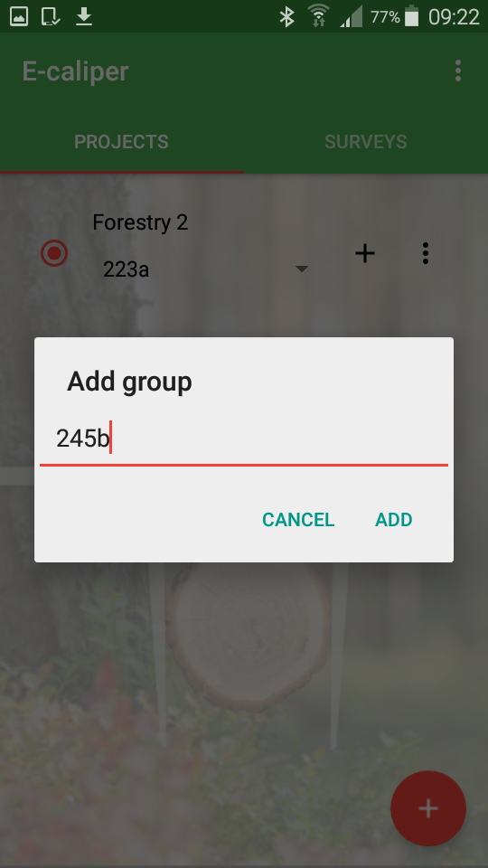Tap the Wi-Fi status icon
Image resolution: width=488 pixels, height=868 pixels.
319,16
